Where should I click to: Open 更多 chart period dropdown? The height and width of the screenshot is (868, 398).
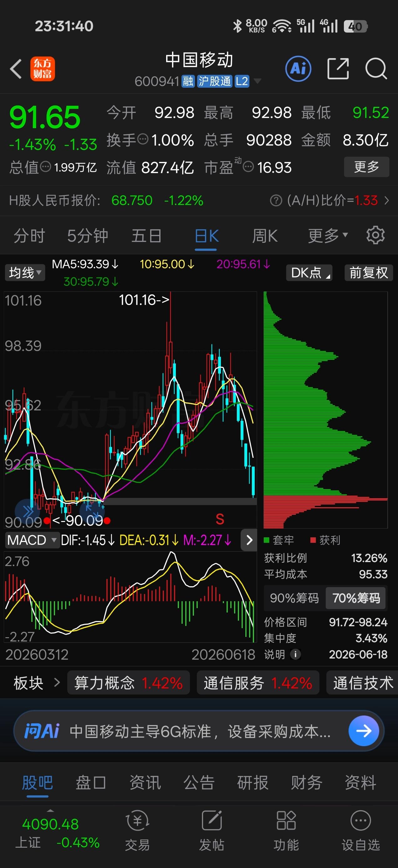tap(328, 235)
